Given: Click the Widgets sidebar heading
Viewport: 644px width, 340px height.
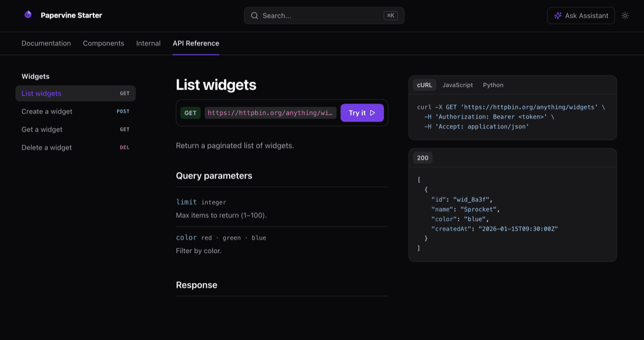Looking at the screenshot, I should click(35, 76).
